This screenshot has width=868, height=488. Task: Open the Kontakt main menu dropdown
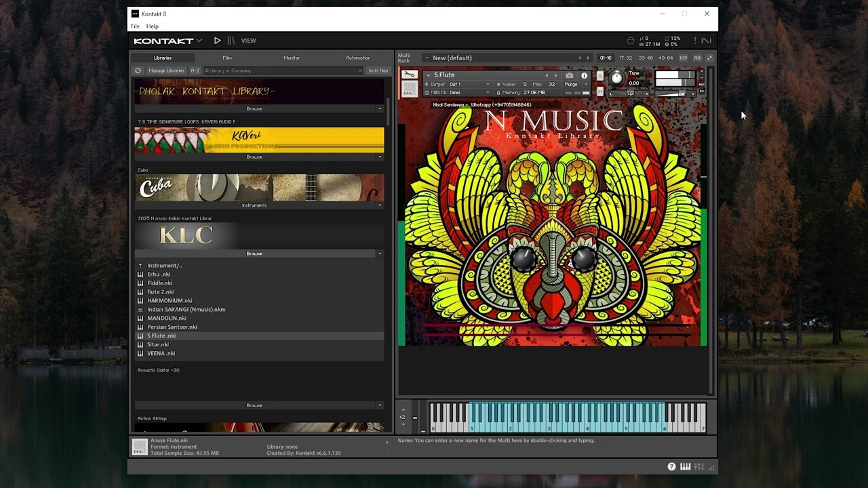(x=167, y=41)
